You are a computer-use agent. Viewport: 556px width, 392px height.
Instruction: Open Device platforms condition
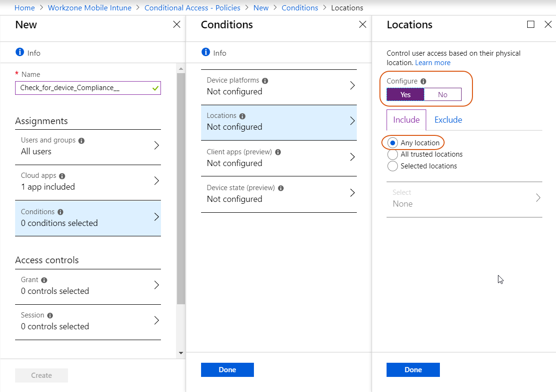[x=279, y=86]
